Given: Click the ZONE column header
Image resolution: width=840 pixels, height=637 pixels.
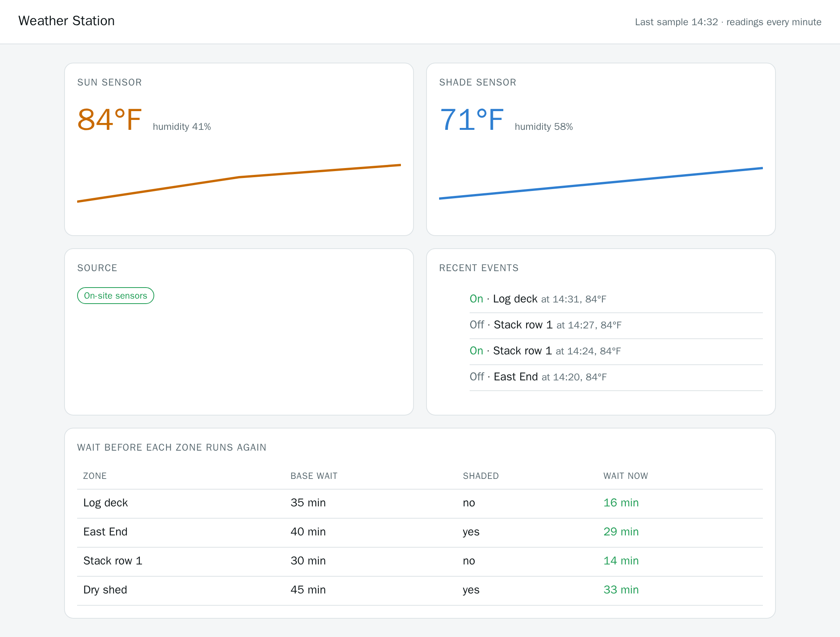Looking at the screenshot, I should (95, 476).
